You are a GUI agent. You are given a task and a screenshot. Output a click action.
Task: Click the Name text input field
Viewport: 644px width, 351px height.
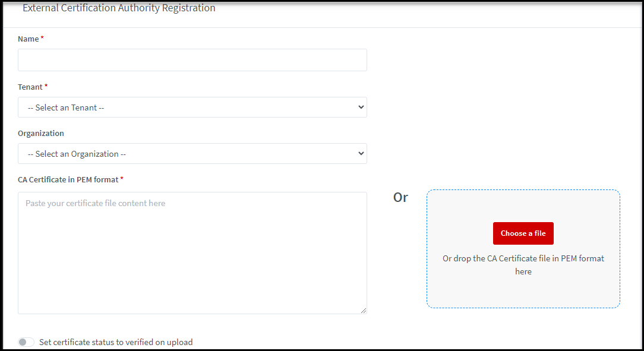point(192,60)
